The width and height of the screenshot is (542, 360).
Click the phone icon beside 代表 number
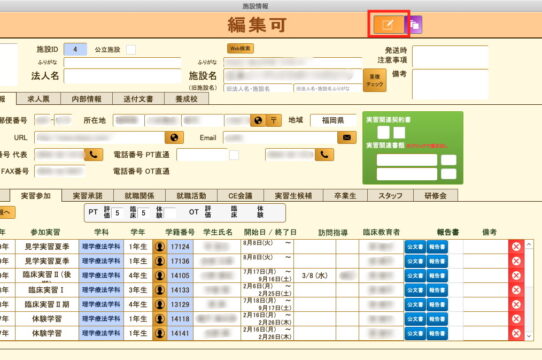point(93,155)
